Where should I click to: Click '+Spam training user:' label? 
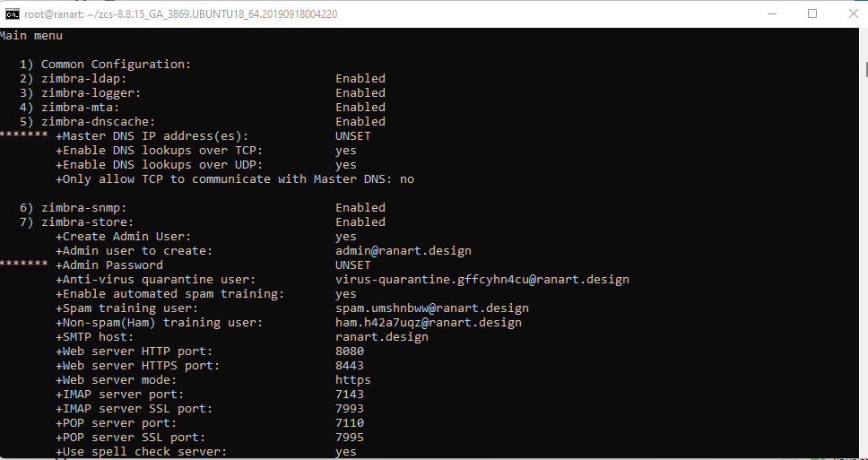pyautogui.click(x=126, y=308)
